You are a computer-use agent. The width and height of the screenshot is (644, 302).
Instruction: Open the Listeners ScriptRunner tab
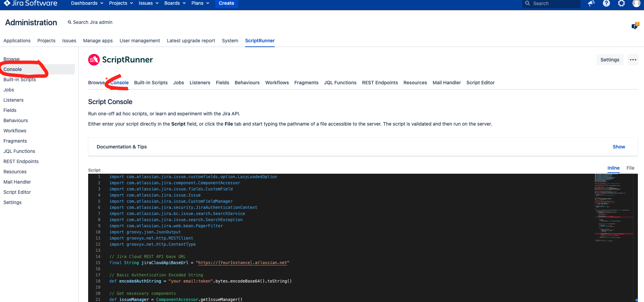coord(200,83)
